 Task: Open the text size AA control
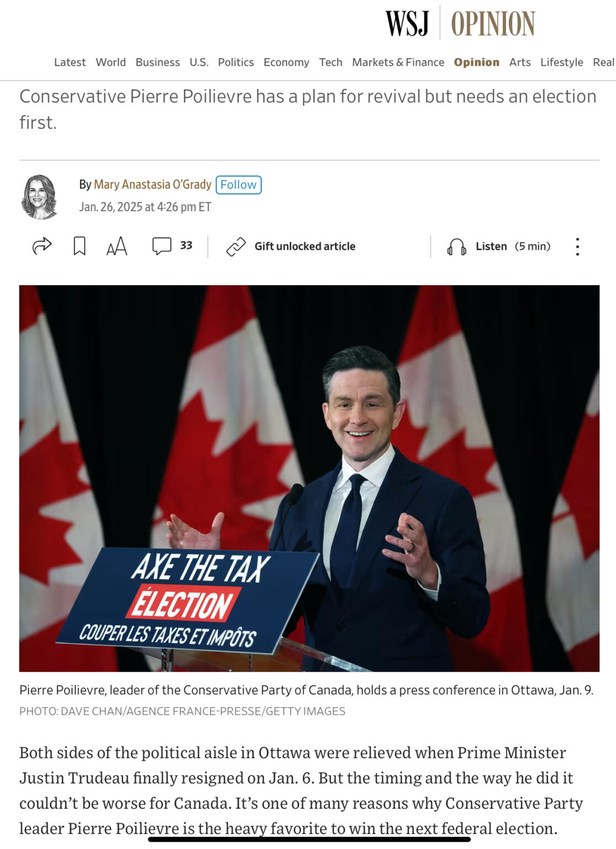tap(117, 246)
